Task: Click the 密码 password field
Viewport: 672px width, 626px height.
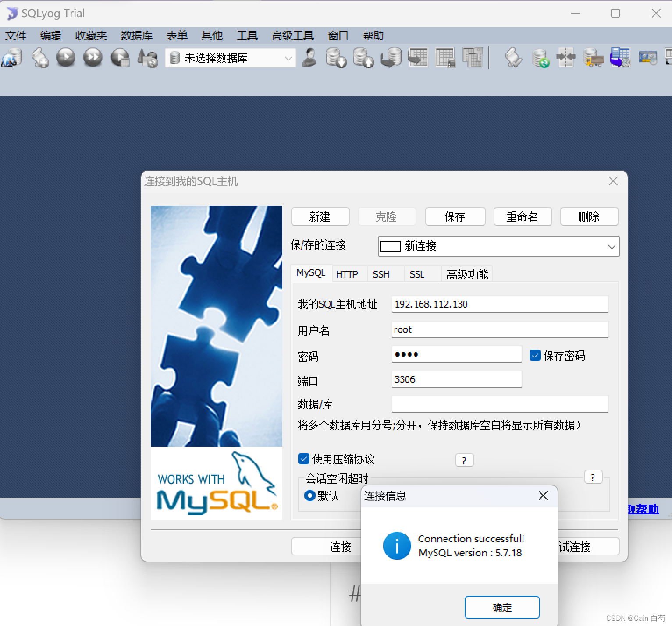Action: [x=456, y=354]
